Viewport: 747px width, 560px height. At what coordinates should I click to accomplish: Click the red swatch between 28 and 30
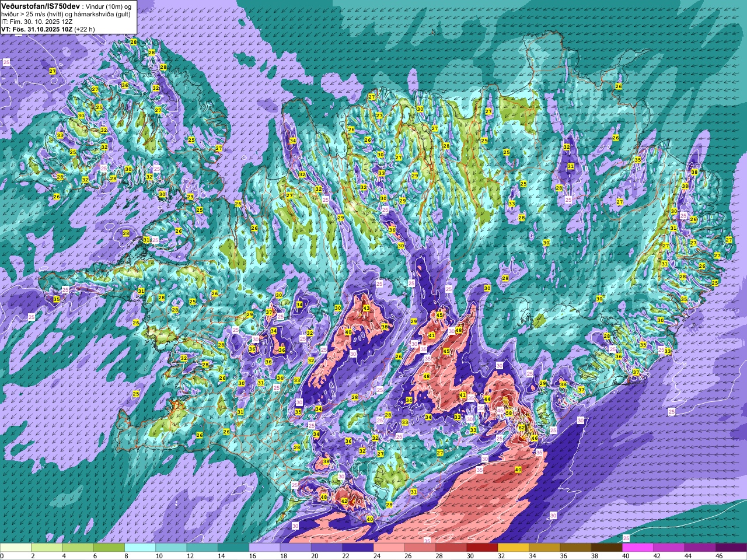[451, 548]
